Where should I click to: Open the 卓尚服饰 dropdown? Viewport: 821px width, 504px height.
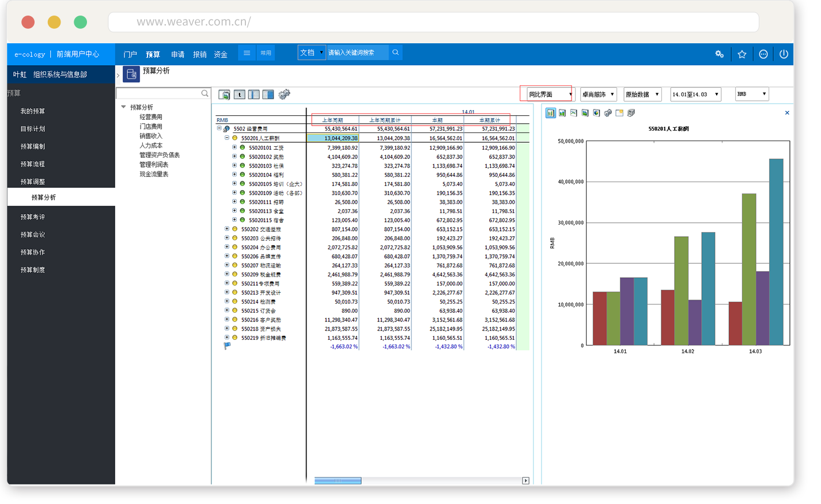[x=599, y=94]
